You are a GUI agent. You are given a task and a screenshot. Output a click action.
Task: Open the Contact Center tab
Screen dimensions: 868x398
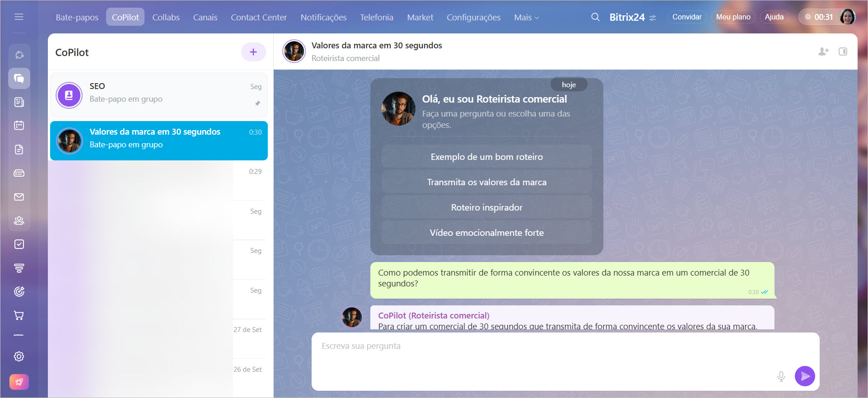coord(259,17)
